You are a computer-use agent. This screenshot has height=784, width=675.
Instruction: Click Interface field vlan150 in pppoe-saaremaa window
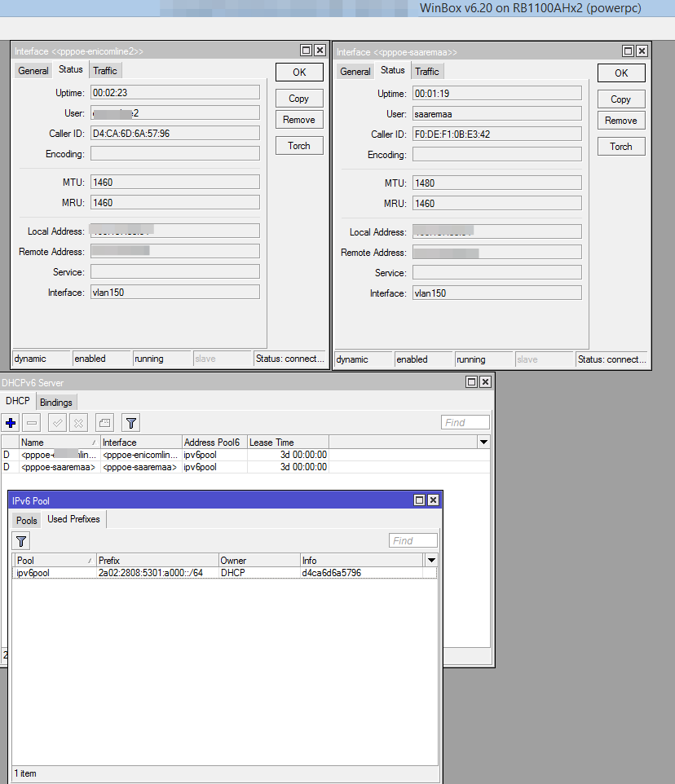point(497,293)
